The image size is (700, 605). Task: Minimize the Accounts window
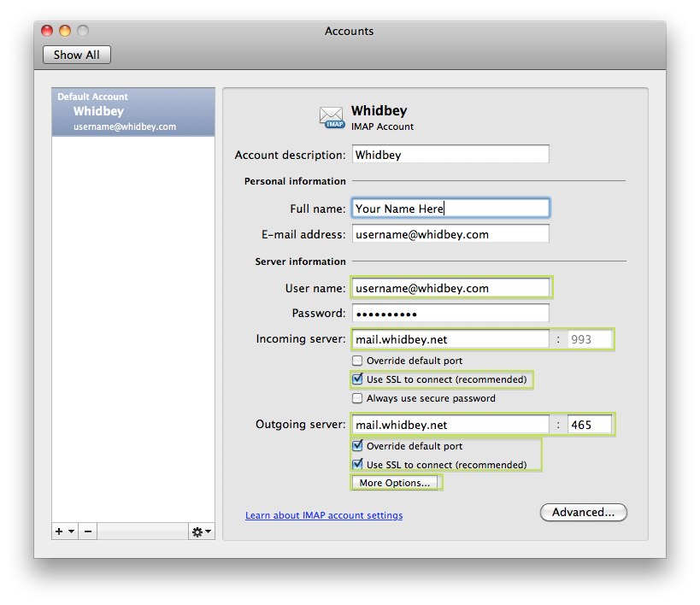(x=65, y=31)
